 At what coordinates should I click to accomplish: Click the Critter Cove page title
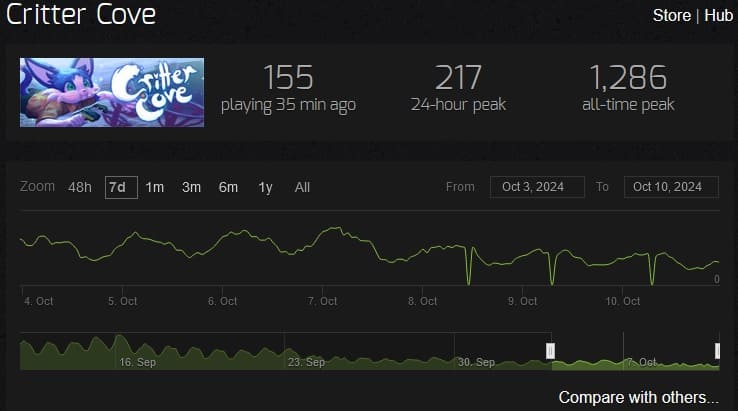(81, 14)
